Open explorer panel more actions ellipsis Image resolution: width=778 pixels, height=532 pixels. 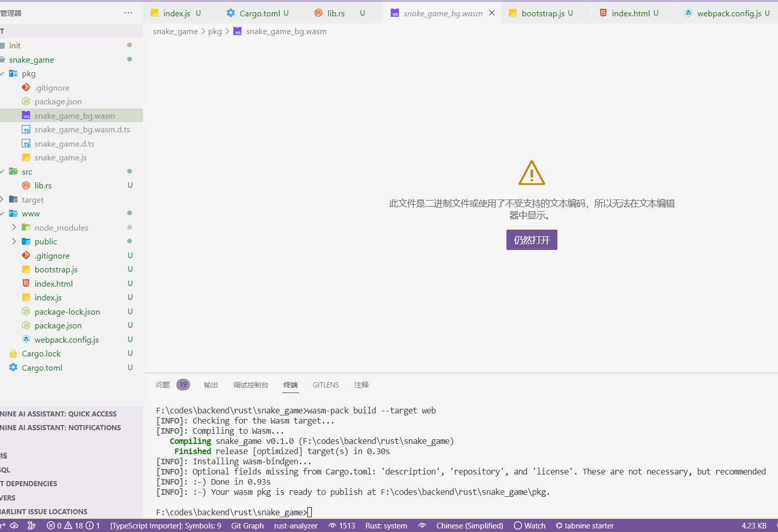[x=128, y=13]
